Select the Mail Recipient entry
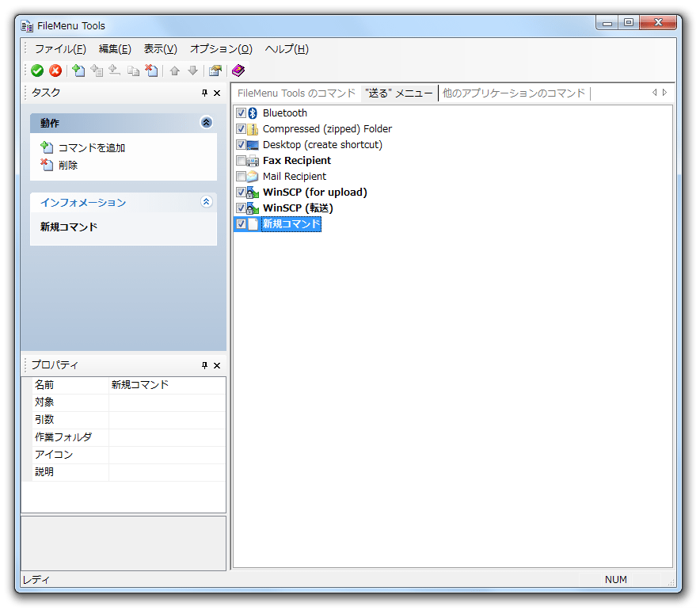 tap(295, 177)
